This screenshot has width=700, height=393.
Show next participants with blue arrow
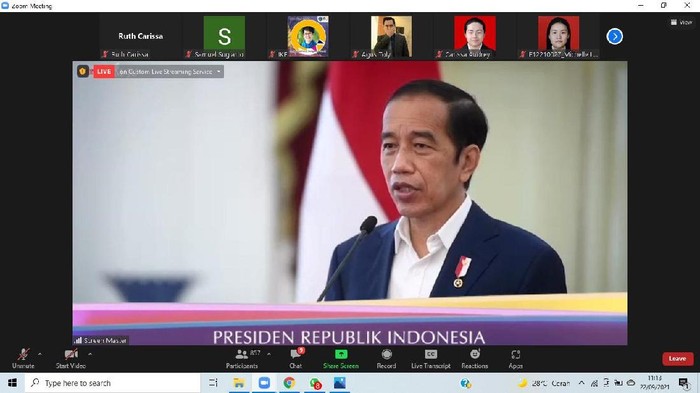pos(615,37)
